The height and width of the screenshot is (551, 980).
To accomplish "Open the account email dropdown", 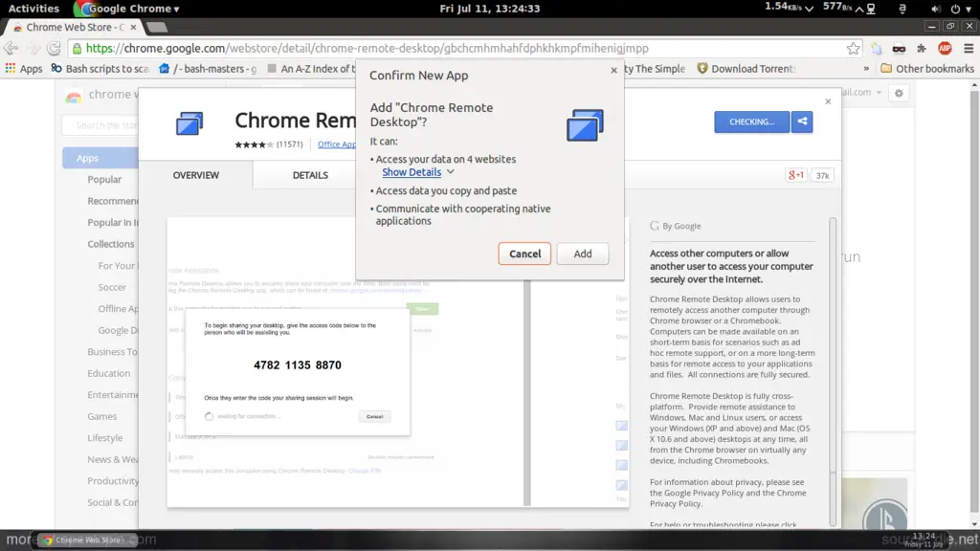I will click(862, 93).
